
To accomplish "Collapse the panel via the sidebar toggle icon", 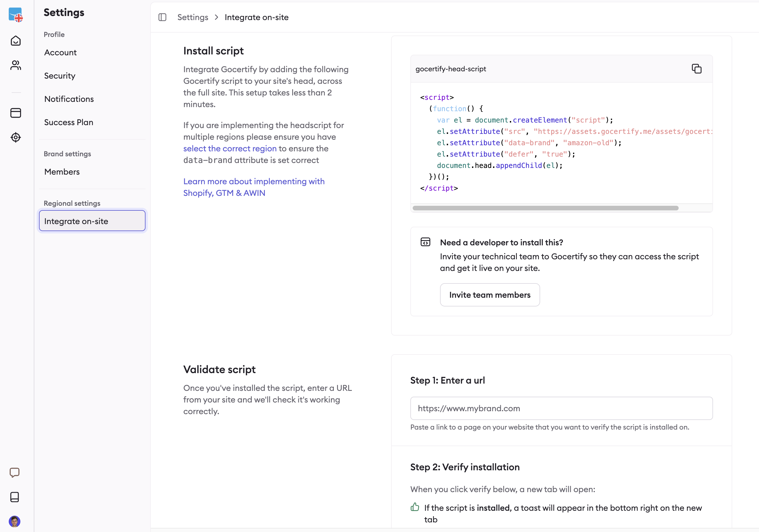I will click(162, 17).
